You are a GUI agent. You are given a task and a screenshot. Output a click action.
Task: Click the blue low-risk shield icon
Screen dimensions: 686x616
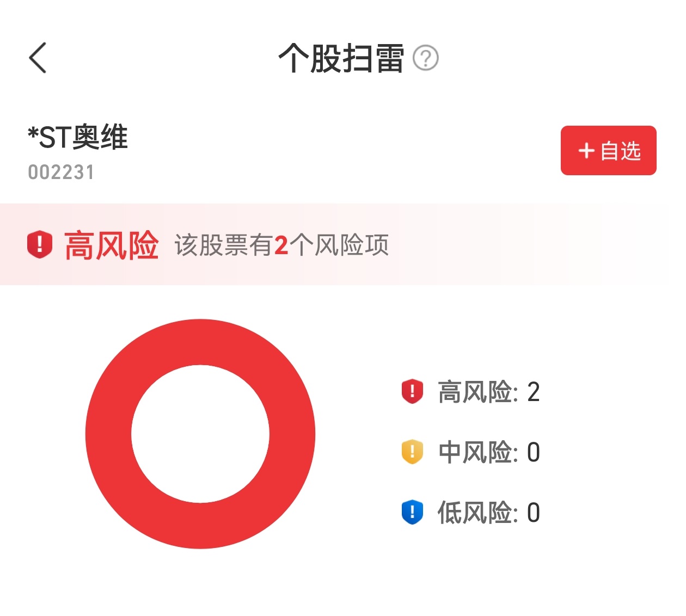tap(412, 512)
